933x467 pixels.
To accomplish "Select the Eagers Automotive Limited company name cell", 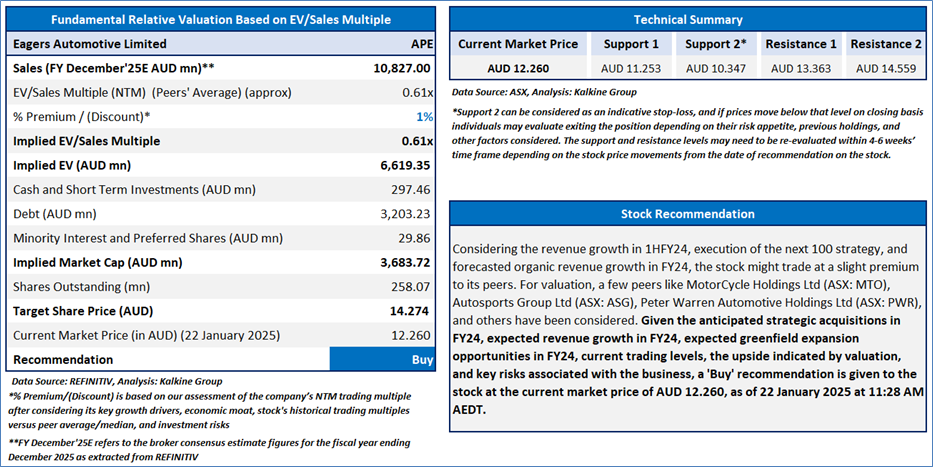I will (90, 44).
